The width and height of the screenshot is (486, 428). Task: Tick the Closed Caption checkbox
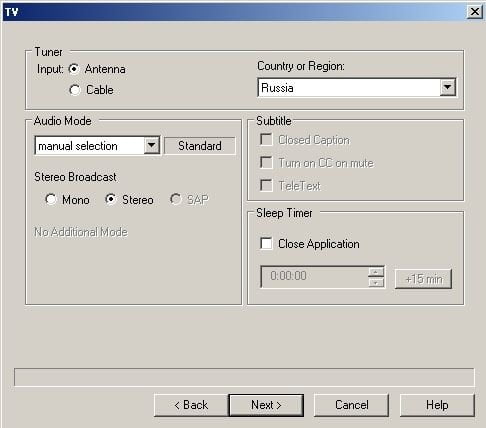point(266,140)
